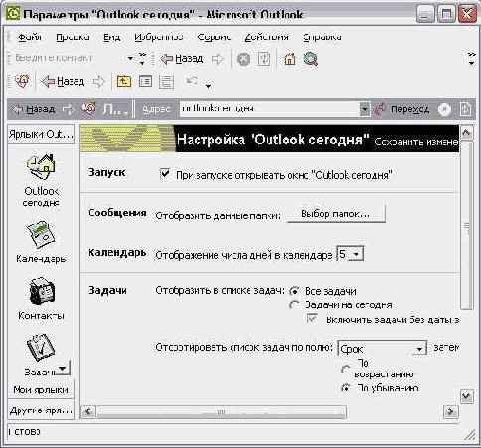This screenshot has height=448, width=481.
Task: Select the Все задачи radio button
Action: 294,291
